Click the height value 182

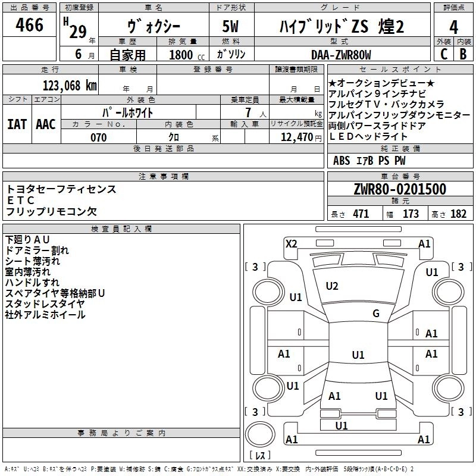(x=459, y=214)
